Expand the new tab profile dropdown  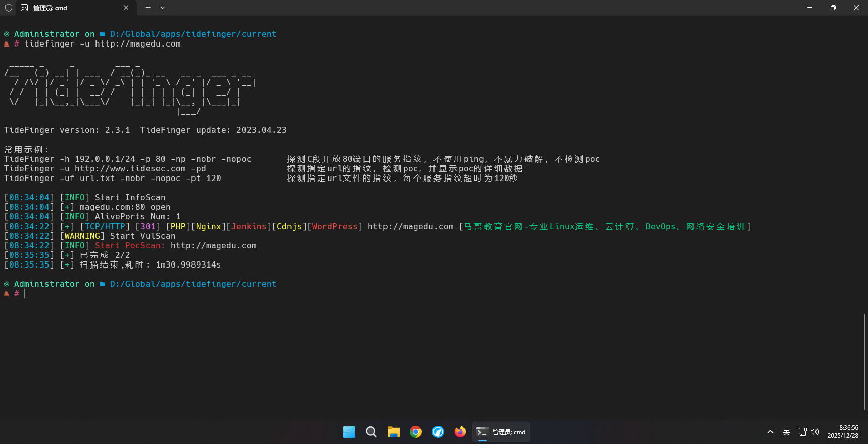point(163,8)
